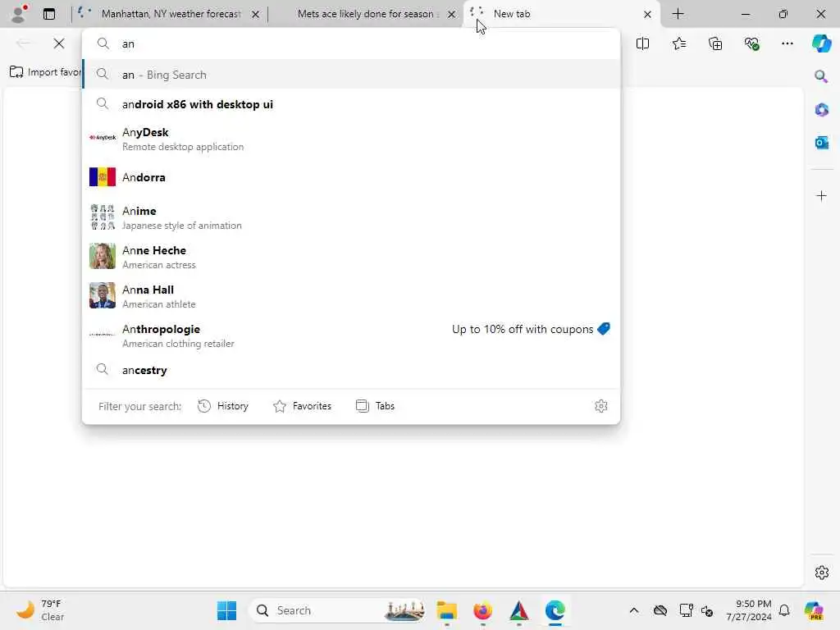840x630 pixels.
Task: Open Settings and more ellipsis menu
Action: (787, 43)
